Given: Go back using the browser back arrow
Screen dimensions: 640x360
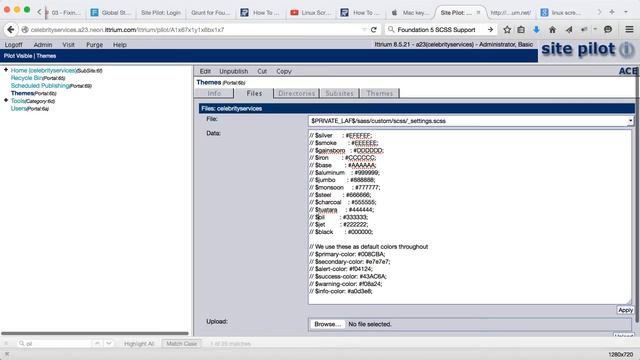Looking at the screenshot, I should (x=11, y=30).
